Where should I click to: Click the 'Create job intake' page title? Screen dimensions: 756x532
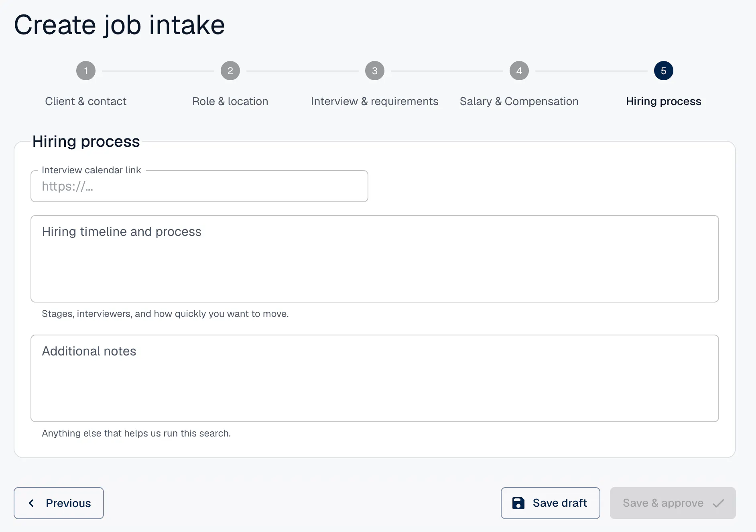[x=120, y=25]
